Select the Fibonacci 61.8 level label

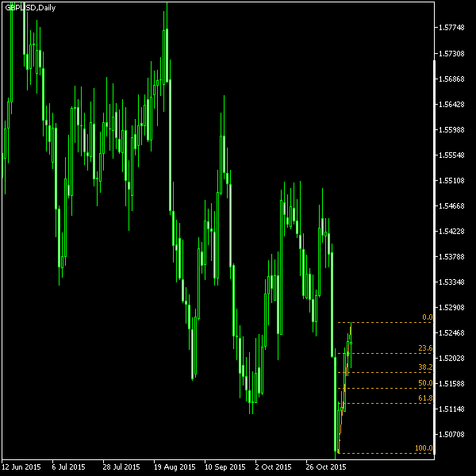click(x=425, y=398)
